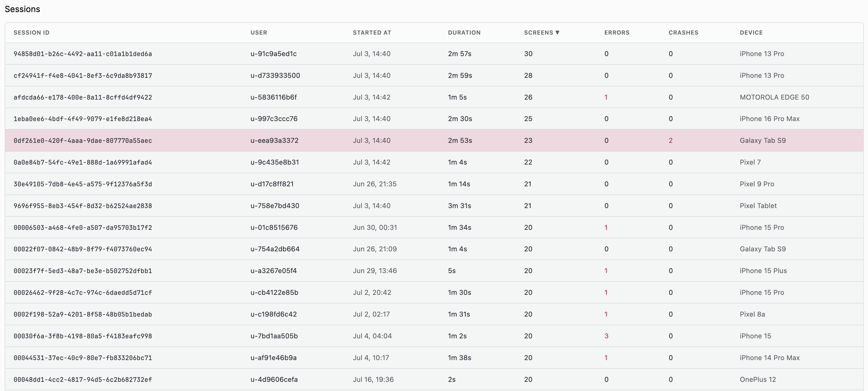Click user u-5836116b6f

pos(273,97)
